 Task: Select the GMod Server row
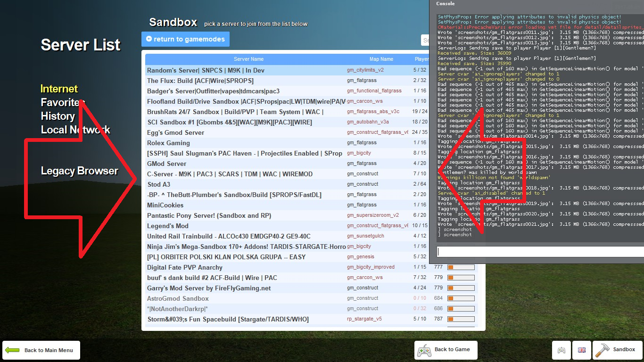[287, 164]
